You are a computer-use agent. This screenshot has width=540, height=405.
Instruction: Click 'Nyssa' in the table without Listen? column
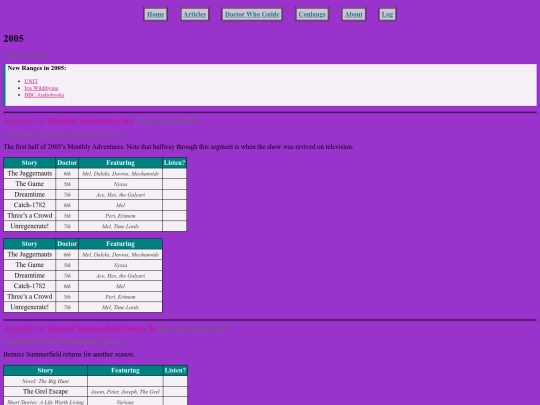tap(120, 265)
